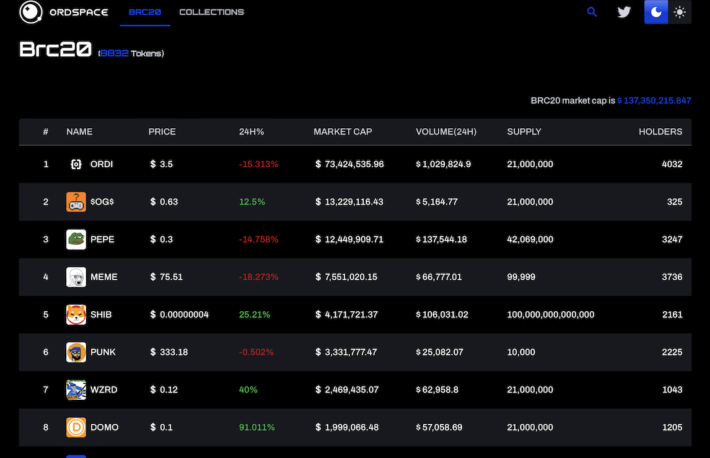Click the 3736 holders cell
Image resolution: width=710 pixels, height=458 pixels.
pyautogui.click(x=672, y=277)
